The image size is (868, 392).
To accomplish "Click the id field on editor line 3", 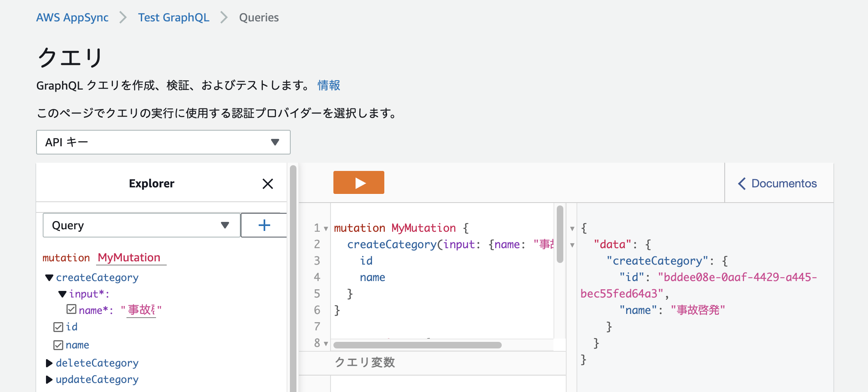I will [366, 261].
